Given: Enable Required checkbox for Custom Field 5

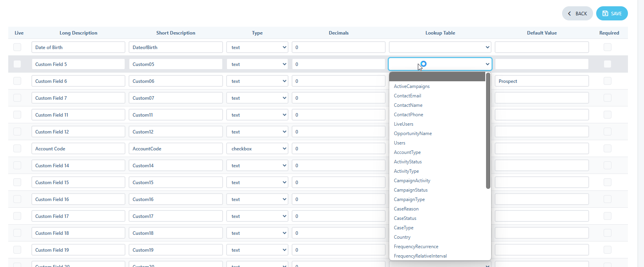Looking at the screenshot, I should point(608,64).
